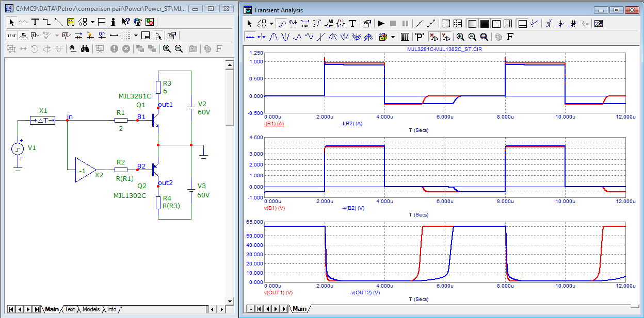Select the Performance Tag F() icon
The image size is (644, 318).
click(341, 24)
